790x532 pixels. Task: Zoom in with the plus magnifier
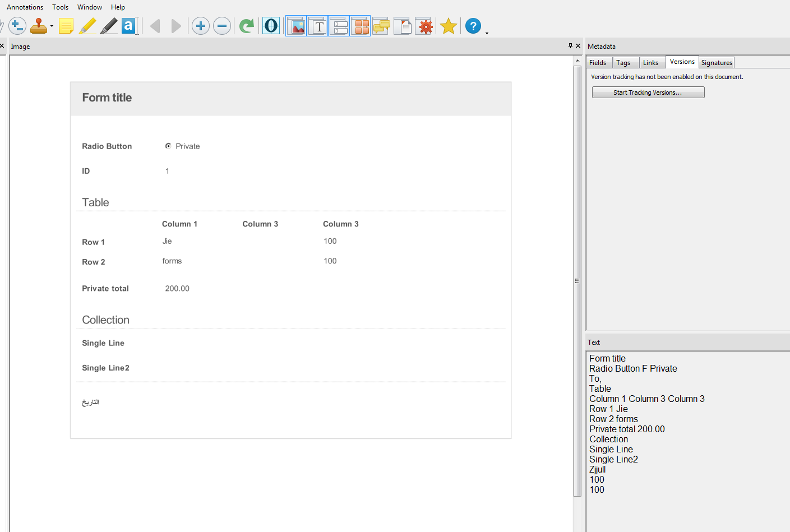pyautogui.click(x=201, y=26)
